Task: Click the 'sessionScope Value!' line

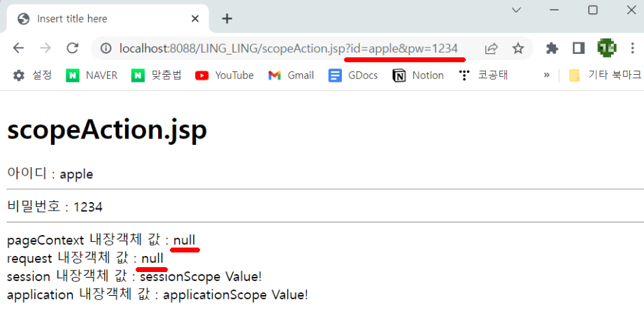Action: click(134, 277)
